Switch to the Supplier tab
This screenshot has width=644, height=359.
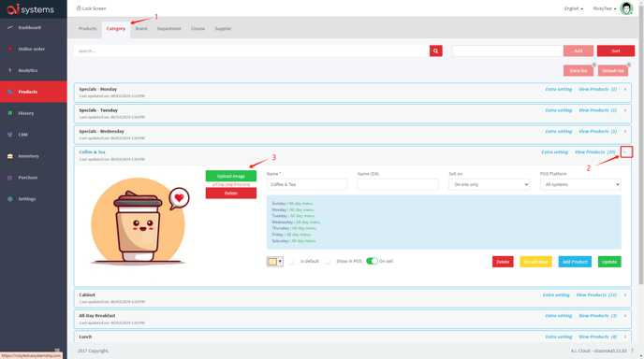point(223,29)
